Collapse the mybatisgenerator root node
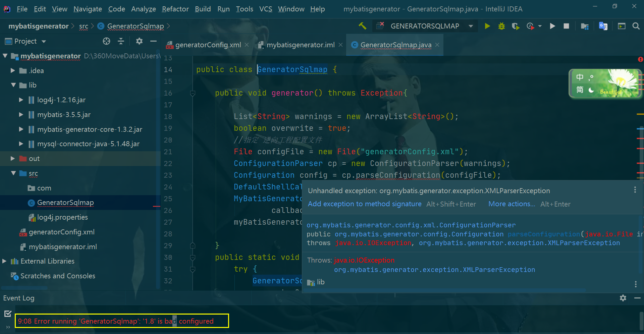644x334 pixels. pyautogui.click(x=5, y=56)
